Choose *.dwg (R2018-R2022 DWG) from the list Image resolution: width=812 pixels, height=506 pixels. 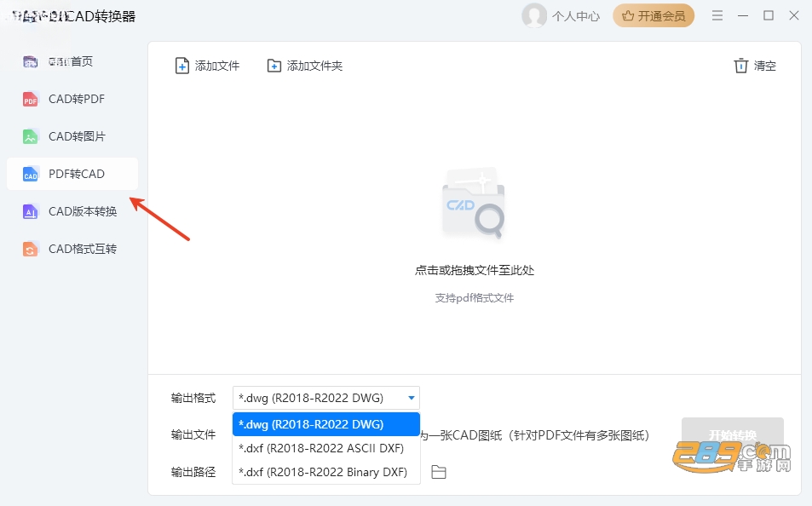326,424
